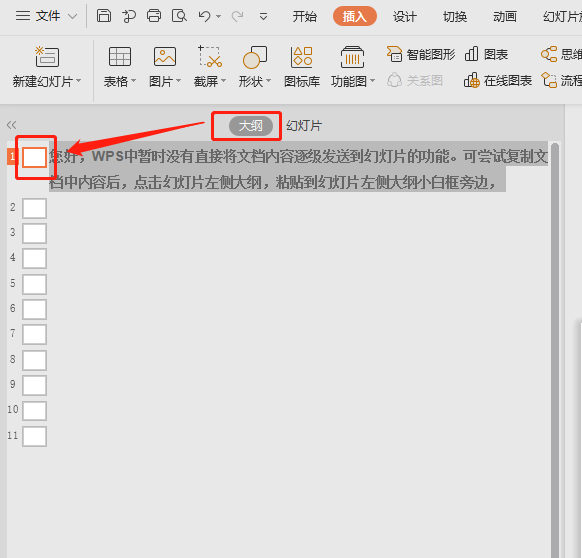Click the Save icon in quick toolbar
Viewport: 582px width, 558px height.
click(104, 16)
